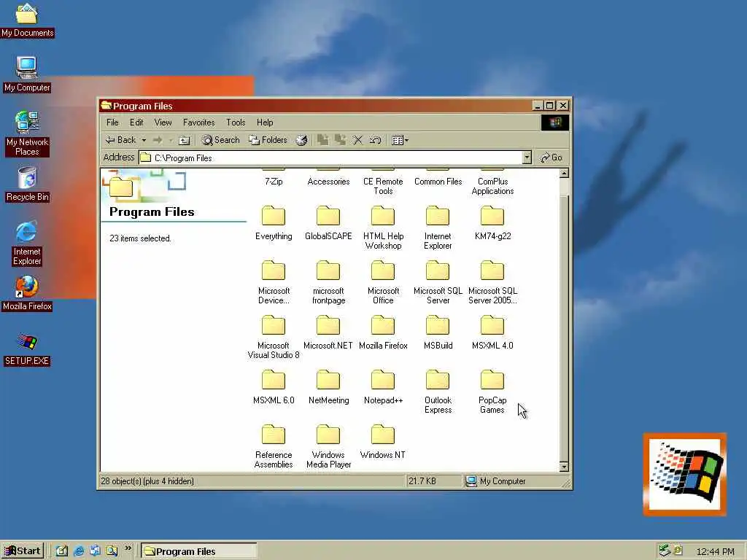The image size is (747, 560).
Task: Open the Favorites menu
Action: point(198,122)
